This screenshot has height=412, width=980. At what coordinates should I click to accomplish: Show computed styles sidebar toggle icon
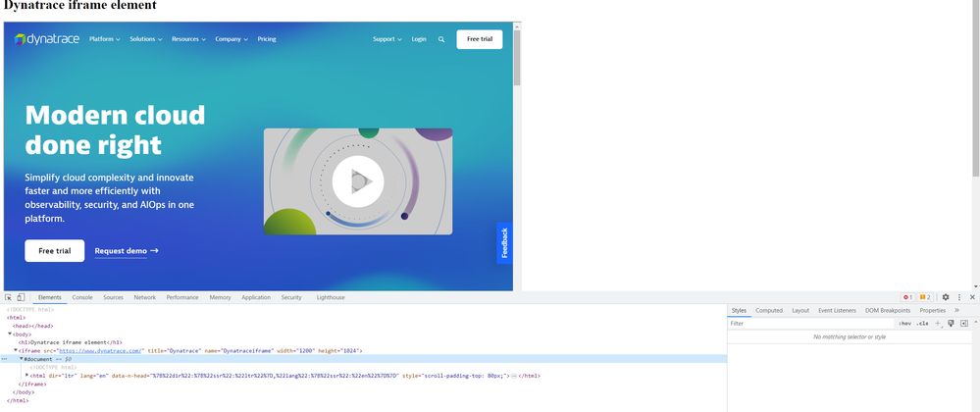point(963,323)
